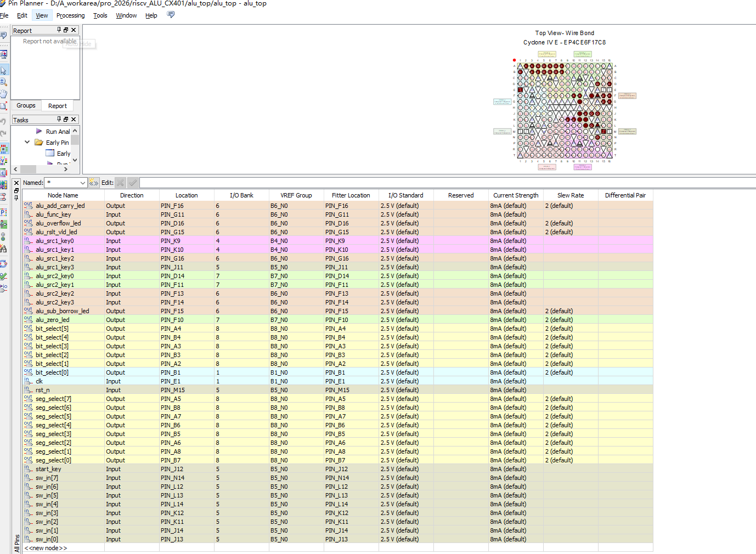Image resolution: width=756 pixels, height=554 pixels.
Task: Select the arrow Selection tool in left toolbar
Action: (x=3, y=70)
